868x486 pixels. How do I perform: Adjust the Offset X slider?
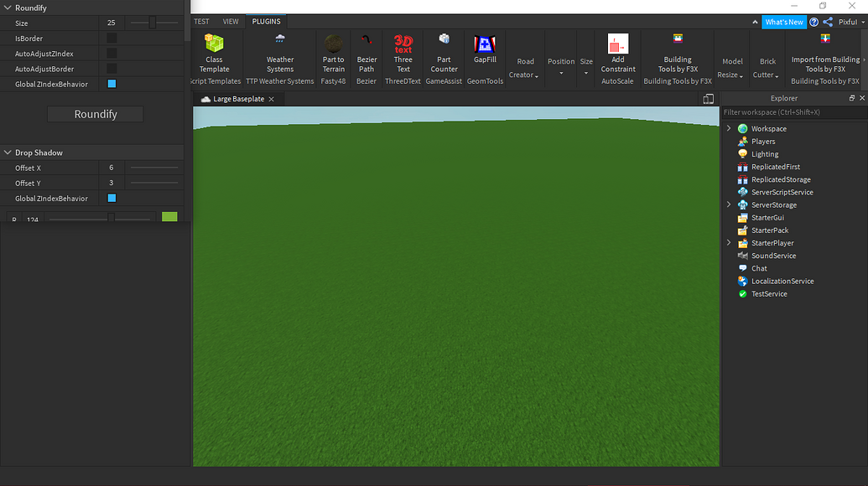(x=154, y=168)
